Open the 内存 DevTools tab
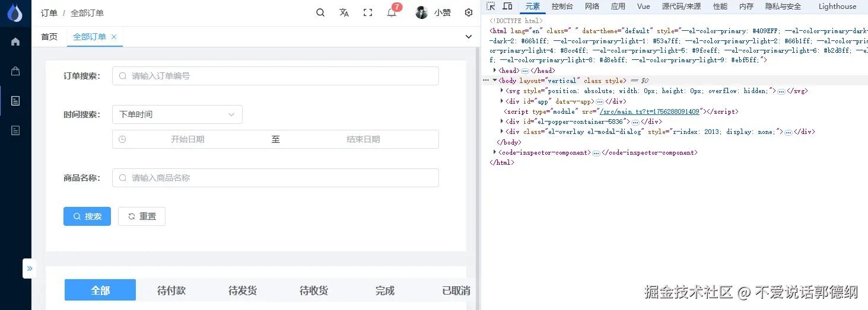 coord(746,7)
